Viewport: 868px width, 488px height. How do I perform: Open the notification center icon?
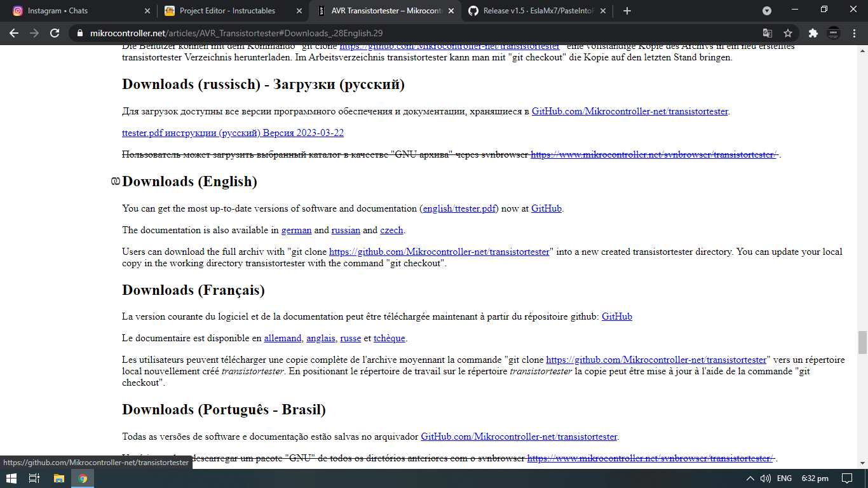click(x=847, y=478)
